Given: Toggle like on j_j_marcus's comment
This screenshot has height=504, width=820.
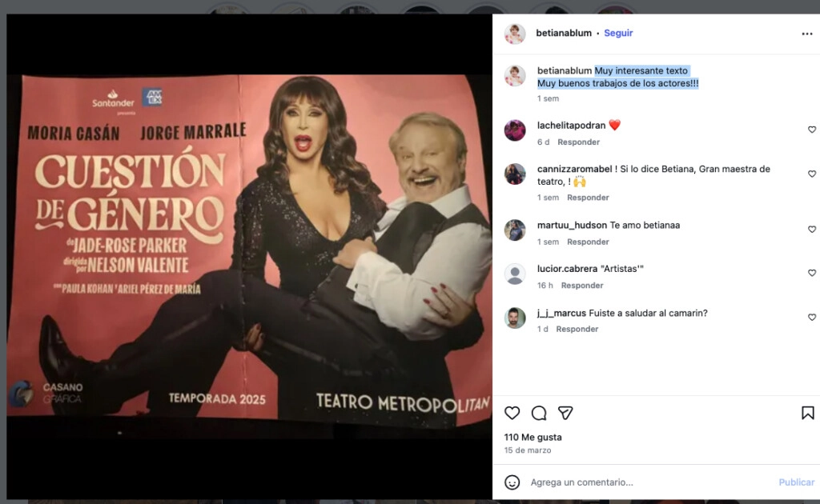Looking at the screenshot, I should point(813,318).
